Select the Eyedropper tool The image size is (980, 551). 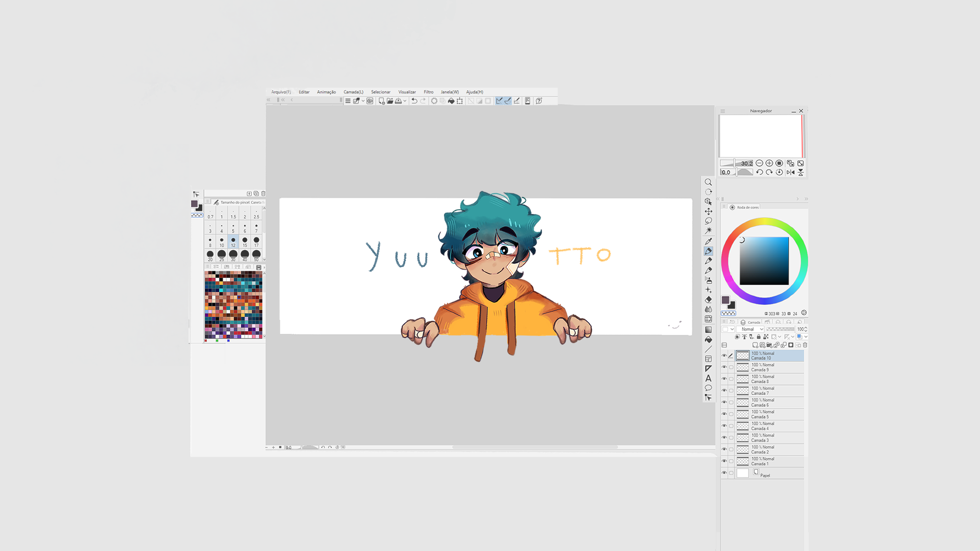[x=708, y=241]
